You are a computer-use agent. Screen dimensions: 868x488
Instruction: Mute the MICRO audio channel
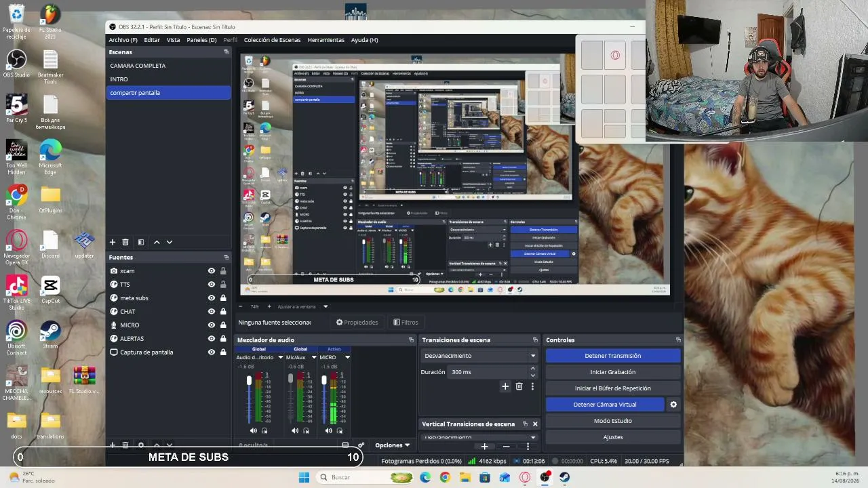[329, 430]
